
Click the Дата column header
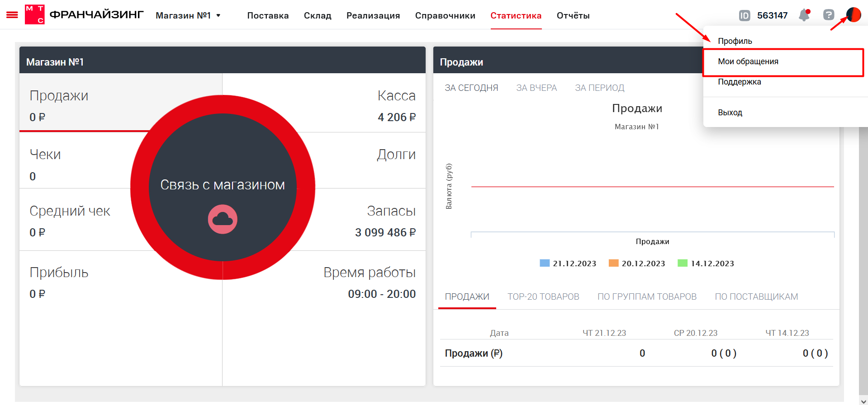click(x=499, y=333)
